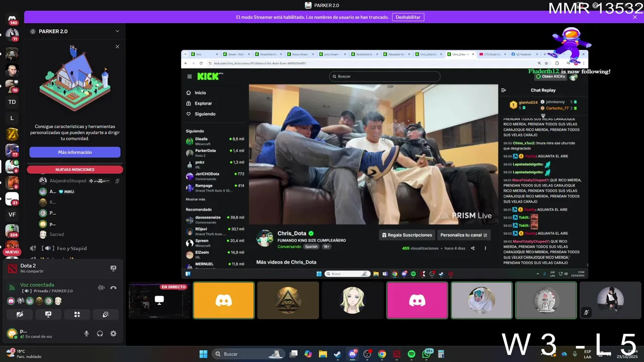644x362 pixels.
Task: Mute the microphone in Discord
Action: (87, 333)
